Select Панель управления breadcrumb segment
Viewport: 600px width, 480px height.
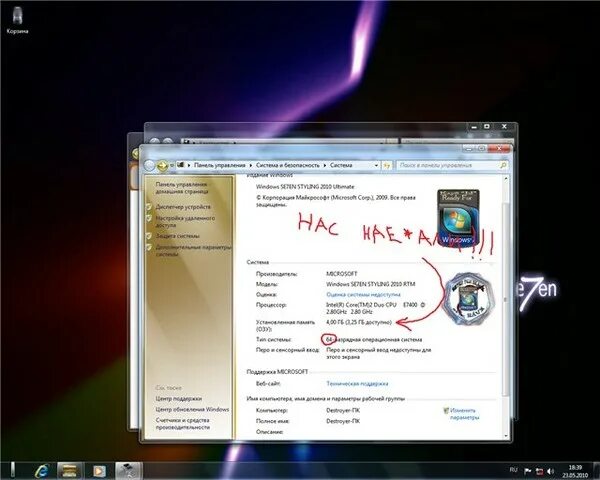220,165
